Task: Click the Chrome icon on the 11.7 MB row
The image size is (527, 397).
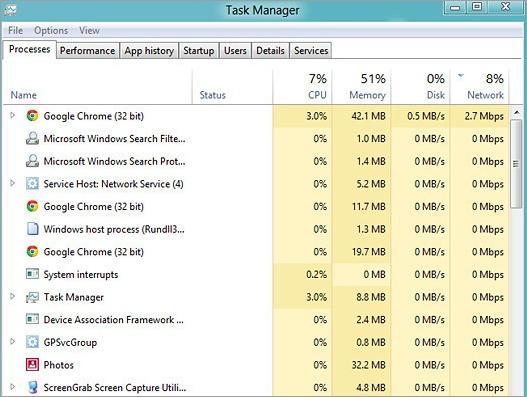Action: [32, 206]
